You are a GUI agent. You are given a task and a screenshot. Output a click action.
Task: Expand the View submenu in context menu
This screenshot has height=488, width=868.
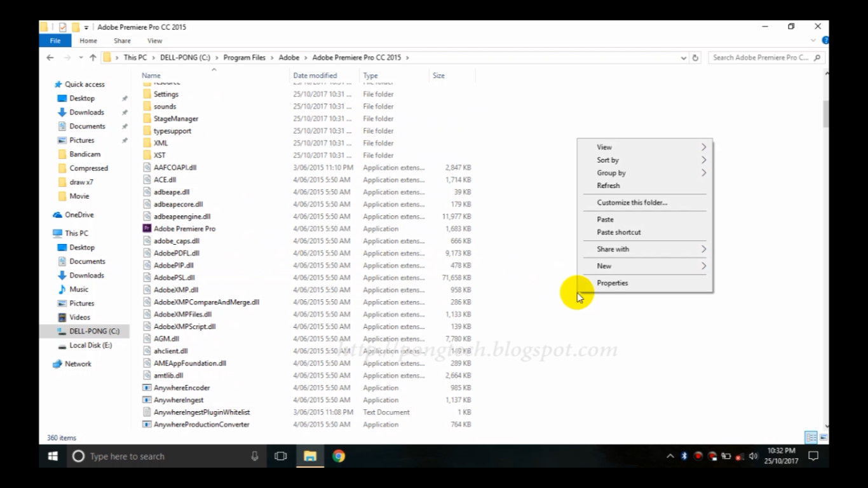click(645, 147)
